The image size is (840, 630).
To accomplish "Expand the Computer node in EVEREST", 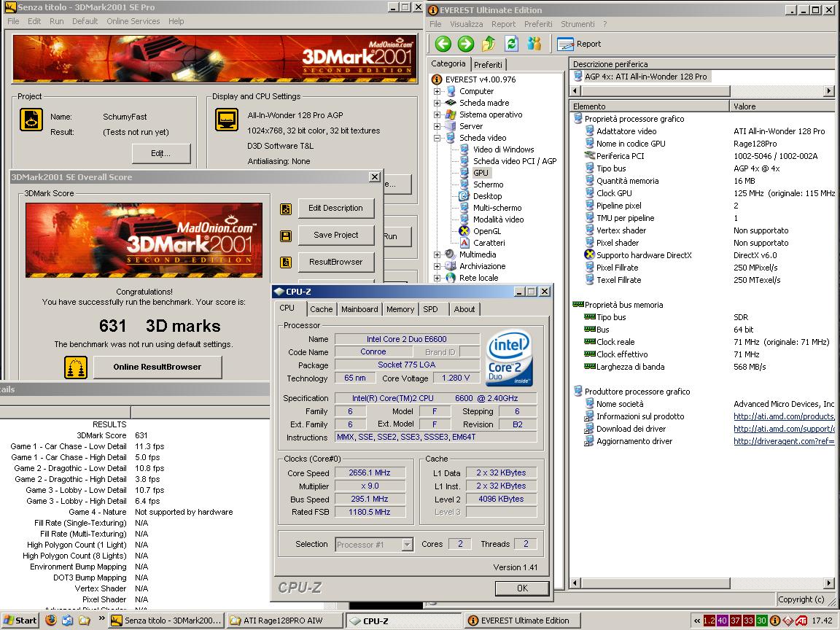I will (437, 92).
